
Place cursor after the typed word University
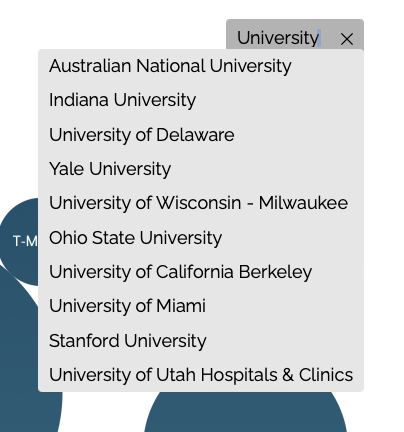[320, 38]
